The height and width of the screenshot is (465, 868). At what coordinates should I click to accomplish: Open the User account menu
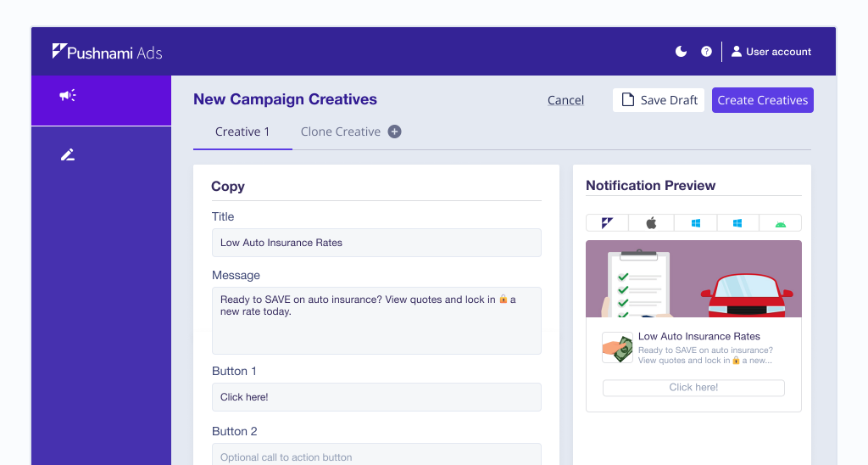771,52
